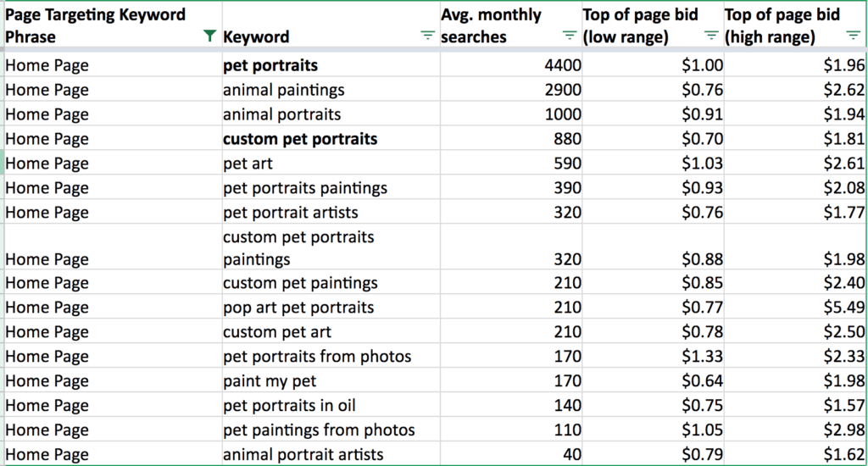Select the 'custom pet portraits' bold cell
Viewport: 868px width, 466px height.
pos(331,138)
